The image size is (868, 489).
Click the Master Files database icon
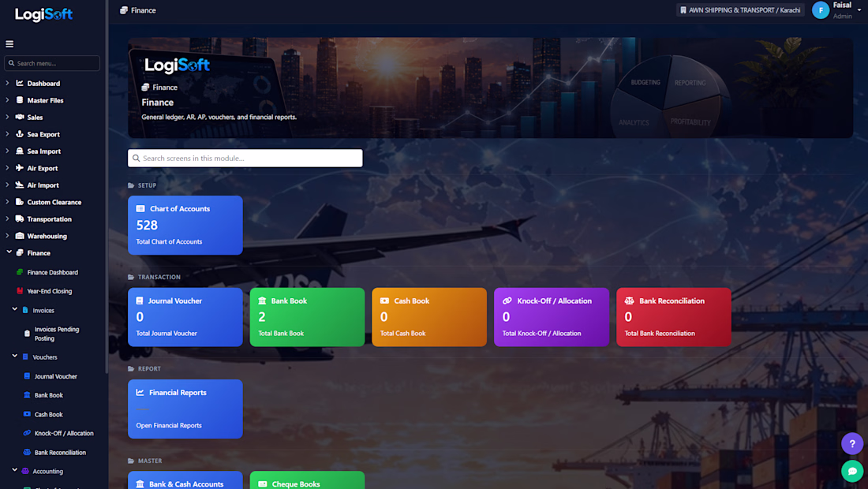20,100
